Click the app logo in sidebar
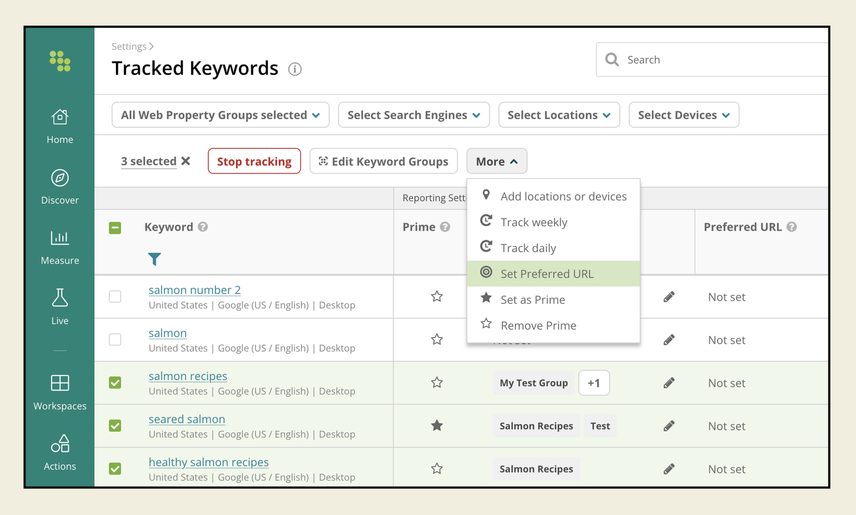 (60, 61)
